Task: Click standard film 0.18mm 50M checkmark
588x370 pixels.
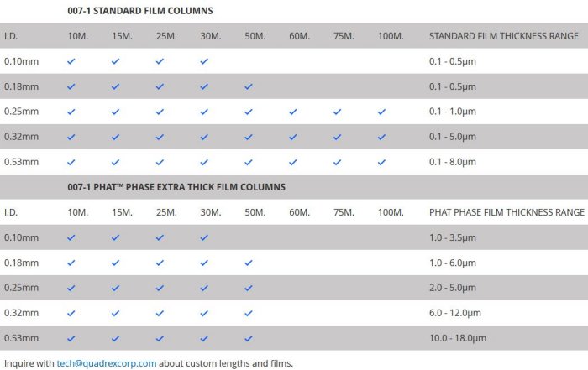Action: pos(249,86)
